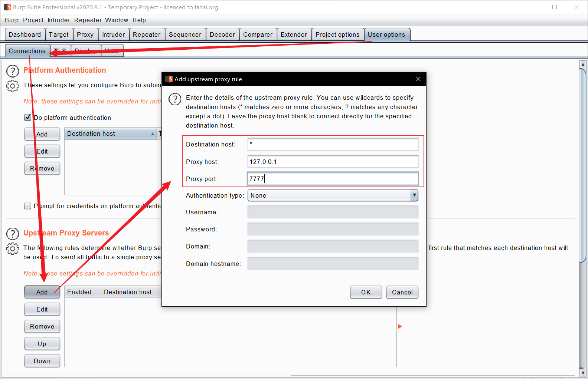Switch to the Project options tab

pyautogui.click(x=337, y=34)
